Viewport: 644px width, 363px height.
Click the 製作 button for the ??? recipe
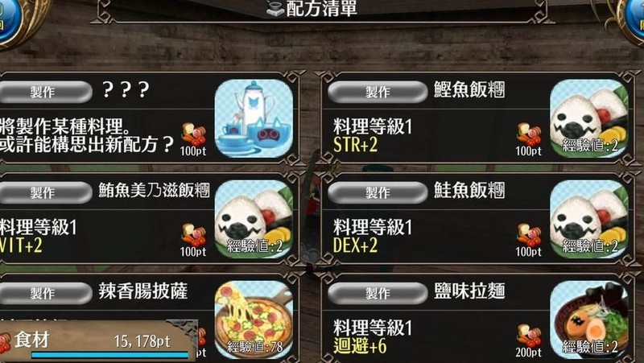coord(44,92)
